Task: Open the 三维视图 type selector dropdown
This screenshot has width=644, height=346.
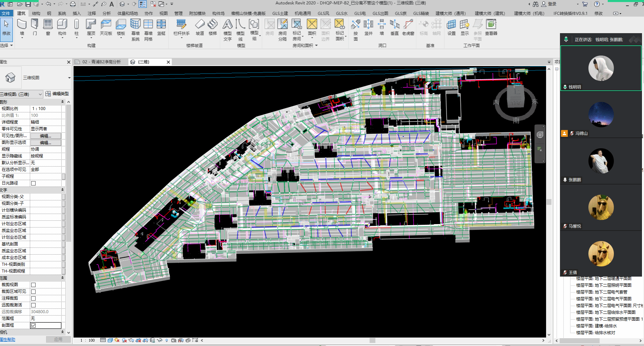Action: pos(69,78)
